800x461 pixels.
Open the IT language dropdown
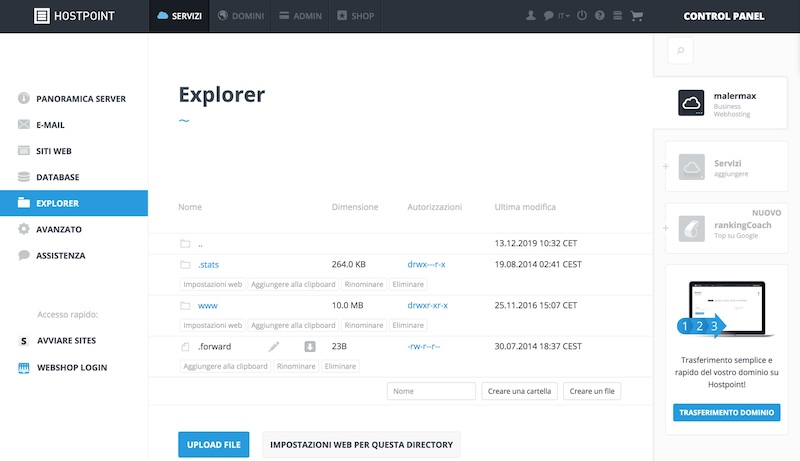coord(563,16)
